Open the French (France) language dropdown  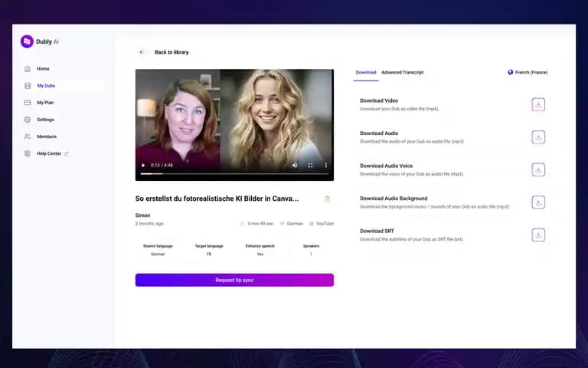pyautogui.click(x=528, y=72)
